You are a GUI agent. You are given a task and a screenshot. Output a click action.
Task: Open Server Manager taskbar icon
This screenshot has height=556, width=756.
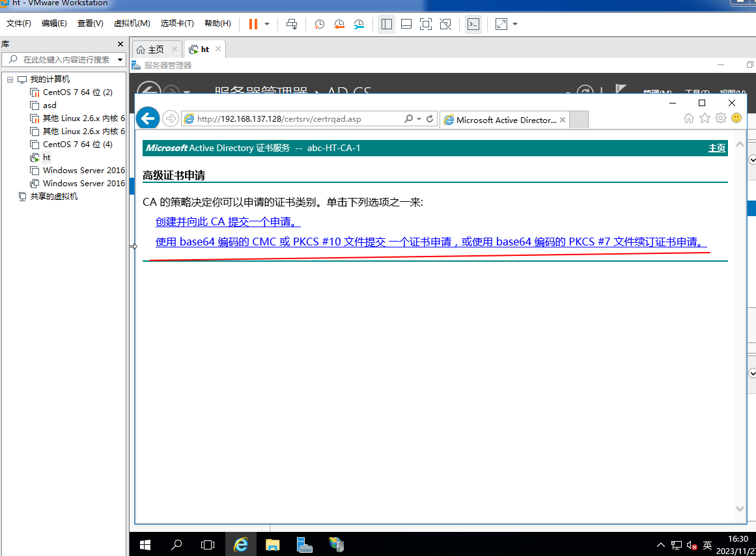[304, 545]
